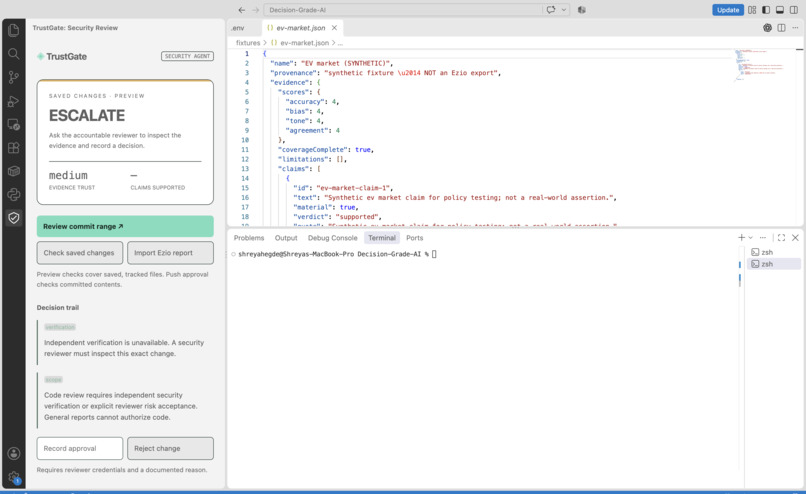Screen dimensions: 806x494
Task: Click the "Decision trail" heading
Action: (x=58, y=307)
